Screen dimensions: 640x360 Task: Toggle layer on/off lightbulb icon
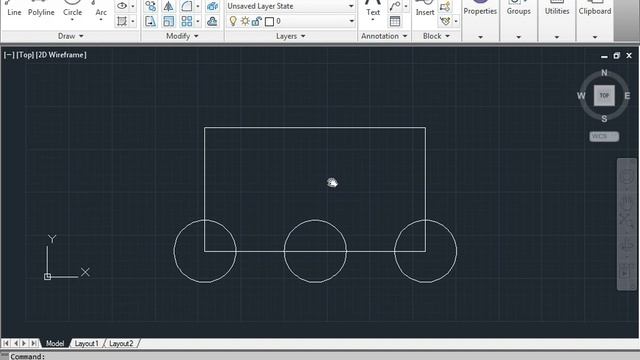[233, 21]
